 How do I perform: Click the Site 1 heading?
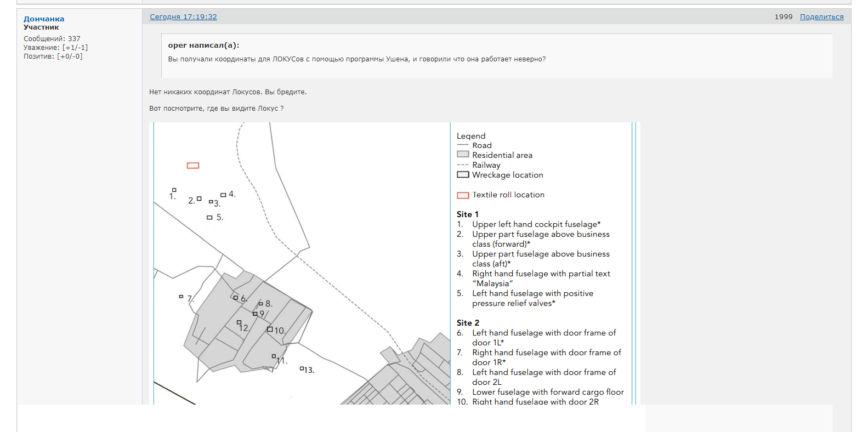click(468, 214)
